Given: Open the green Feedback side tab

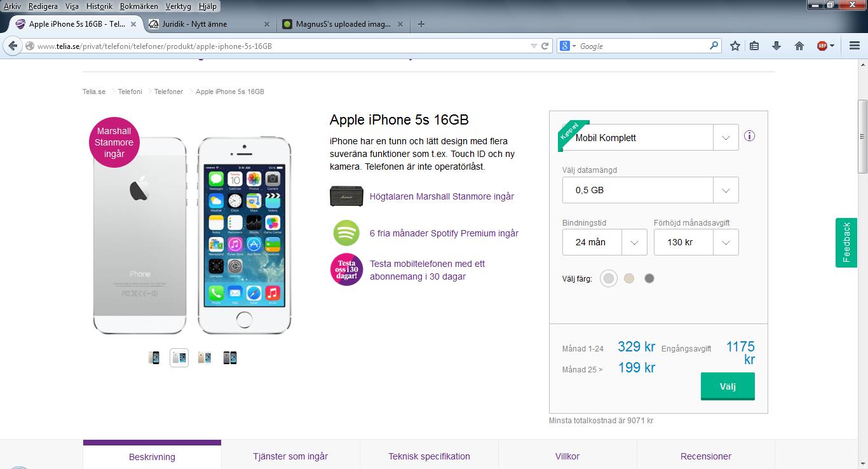Looking at the screenshot, I should click(846, 242).
